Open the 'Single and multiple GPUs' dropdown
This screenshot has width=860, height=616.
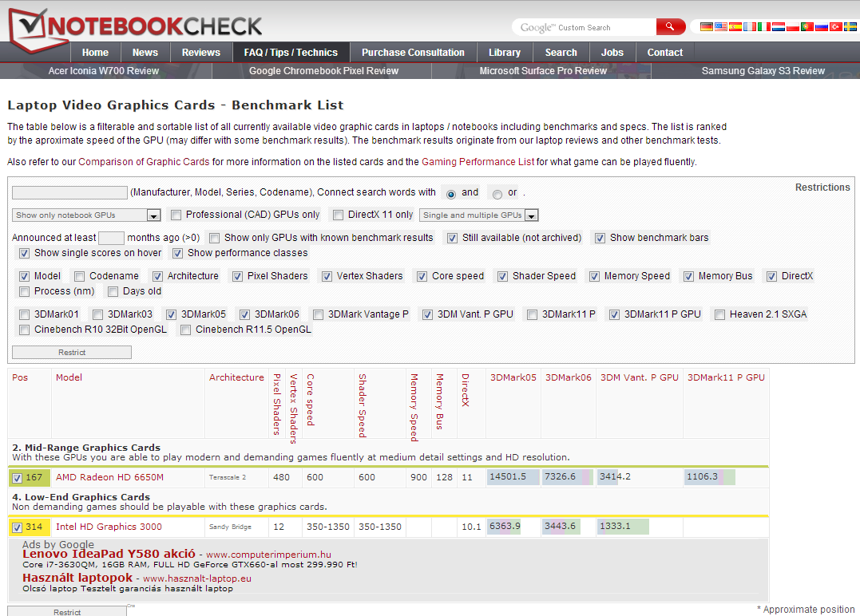pos(479,215)
